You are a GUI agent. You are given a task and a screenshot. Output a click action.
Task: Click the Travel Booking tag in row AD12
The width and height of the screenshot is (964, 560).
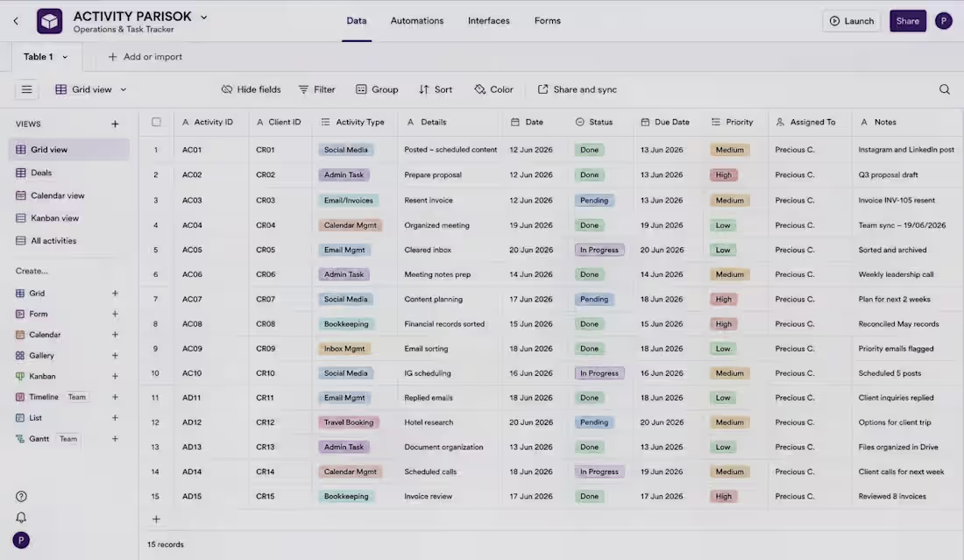click(x=349, y=423)
